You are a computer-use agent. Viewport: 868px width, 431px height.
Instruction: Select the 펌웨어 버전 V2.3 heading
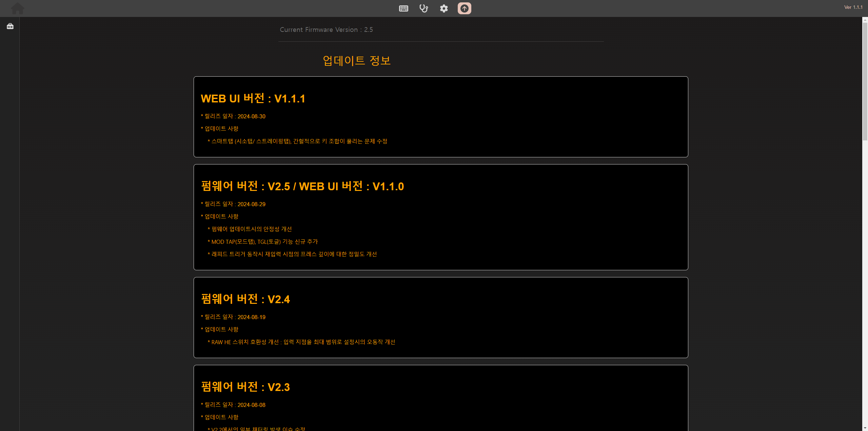click(245, 387)
